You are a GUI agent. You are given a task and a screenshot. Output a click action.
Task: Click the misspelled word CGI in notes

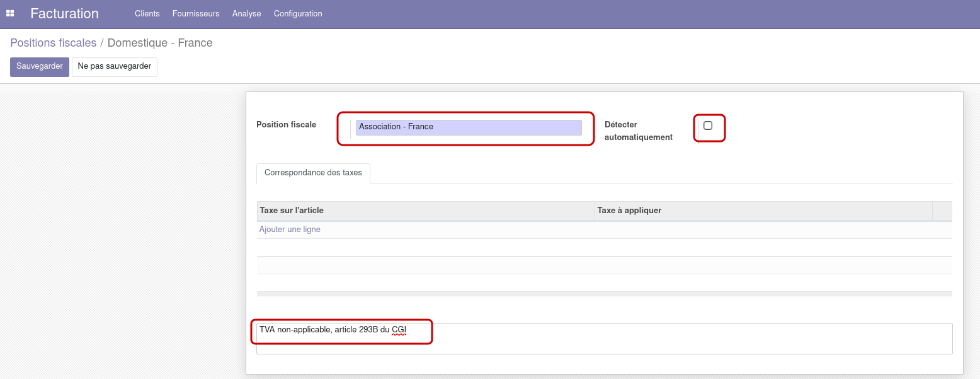[399, 329]
